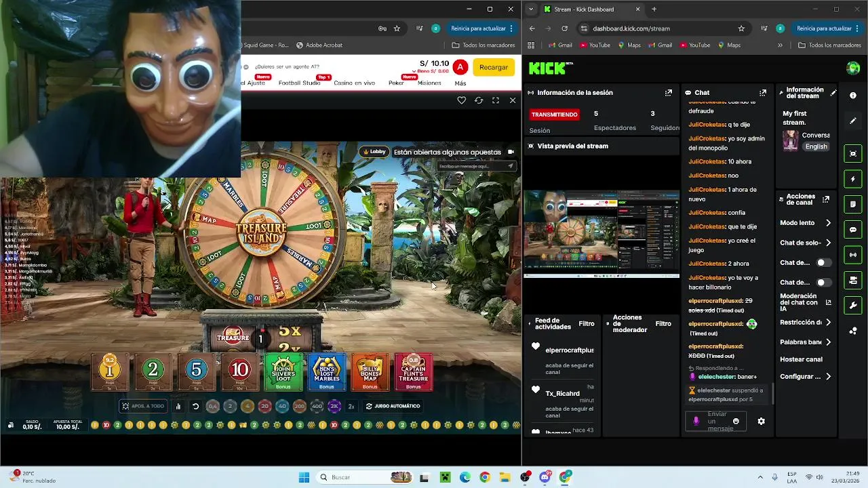Open Misiones menu item
The height and width of the screenshot is (488, 868).
tap(429, 83)
